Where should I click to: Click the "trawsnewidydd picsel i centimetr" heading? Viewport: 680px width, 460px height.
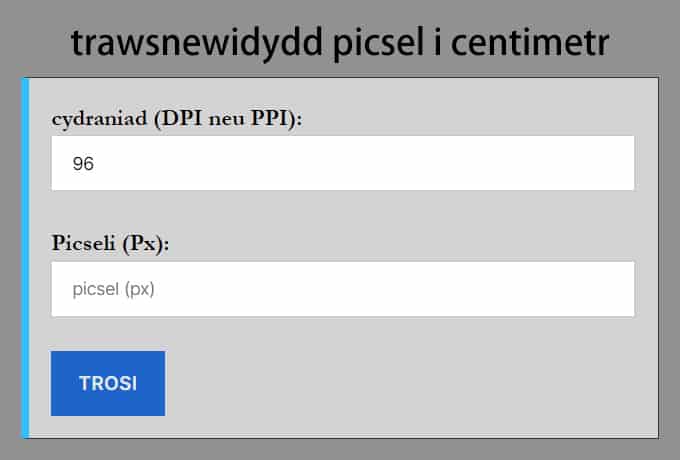[x=340, y=43]
